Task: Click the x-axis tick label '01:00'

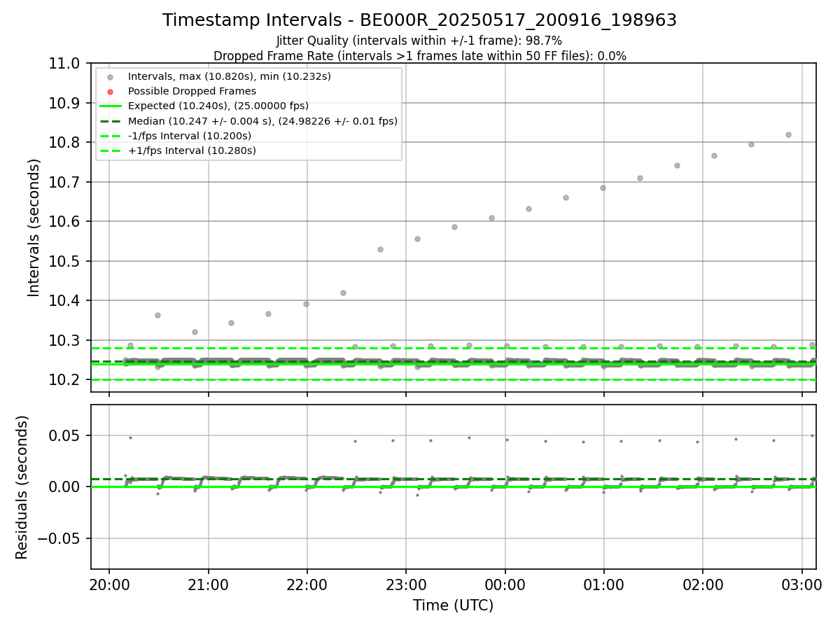Action: (x=603, y=584)
